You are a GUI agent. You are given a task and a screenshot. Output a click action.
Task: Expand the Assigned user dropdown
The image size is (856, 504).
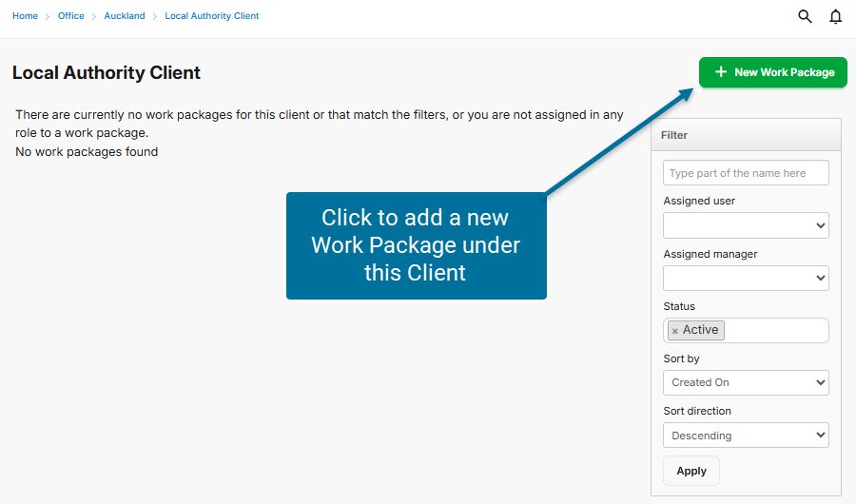(746, 225)
